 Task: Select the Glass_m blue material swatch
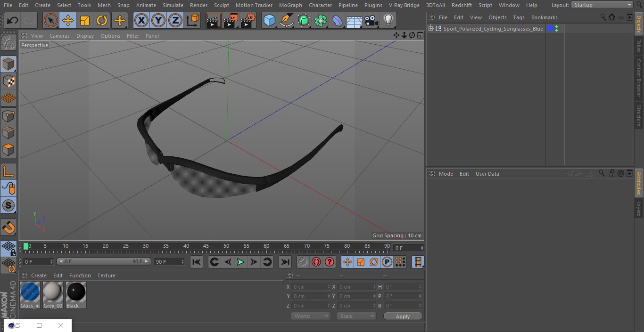click(x=30, y=295)
